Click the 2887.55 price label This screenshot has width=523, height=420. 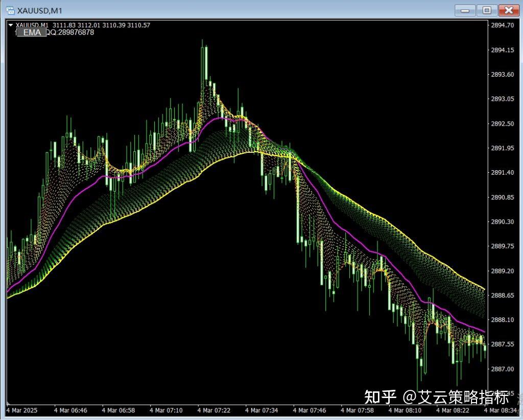click(x=503, y=344)
